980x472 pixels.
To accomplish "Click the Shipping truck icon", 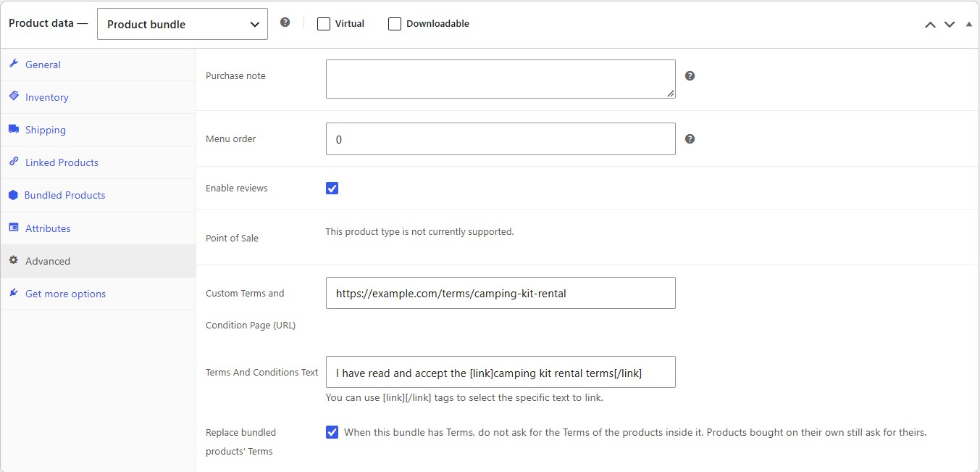I will click(x=13, y=129).
